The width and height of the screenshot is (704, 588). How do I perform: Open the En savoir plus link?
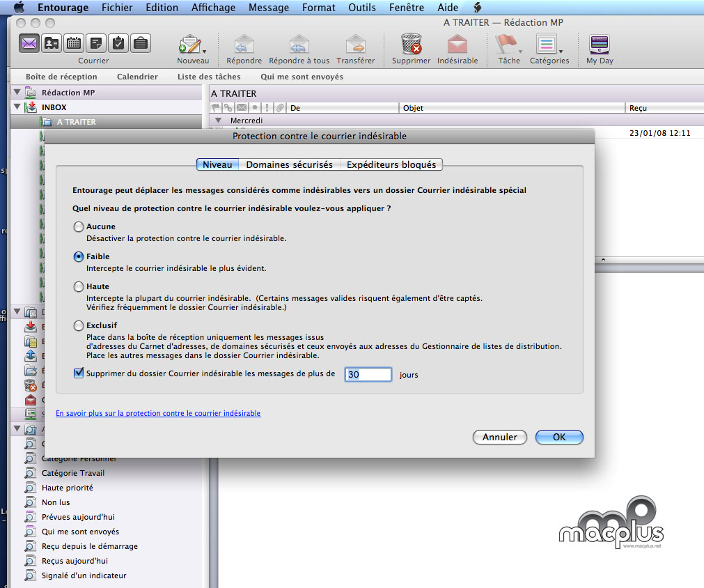click(158, 413)
